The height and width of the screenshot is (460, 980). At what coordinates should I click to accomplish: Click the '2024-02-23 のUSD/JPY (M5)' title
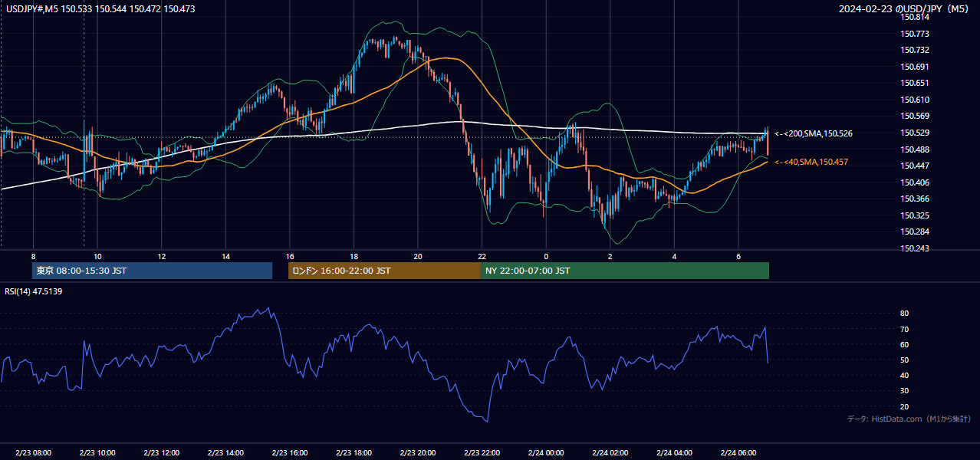click(905, 9)
